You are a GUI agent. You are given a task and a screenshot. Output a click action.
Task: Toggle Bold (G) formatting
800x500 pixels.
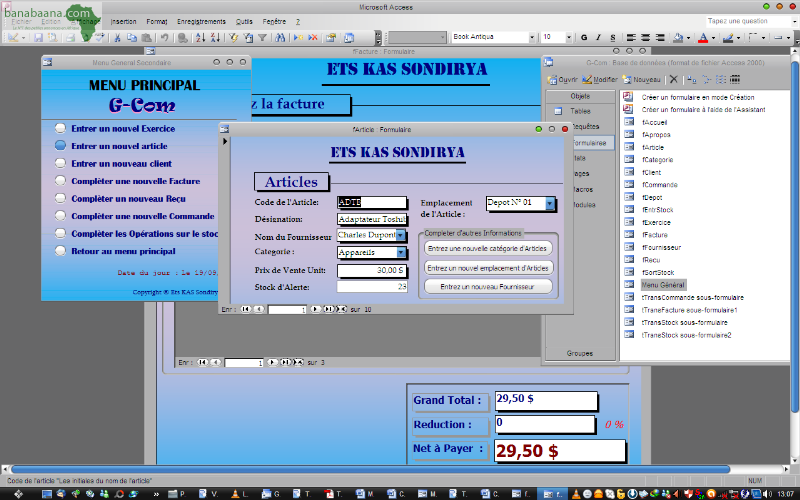click(584, 37)
